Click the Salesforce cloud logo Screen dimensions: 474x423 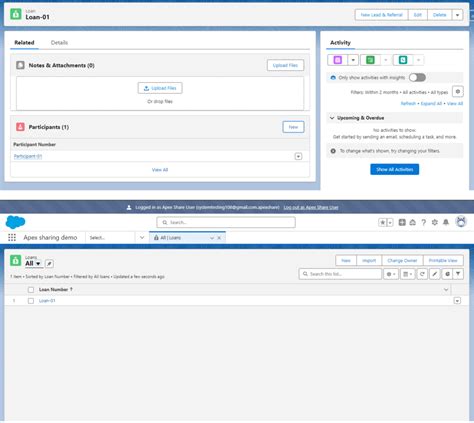coord(15,222)
